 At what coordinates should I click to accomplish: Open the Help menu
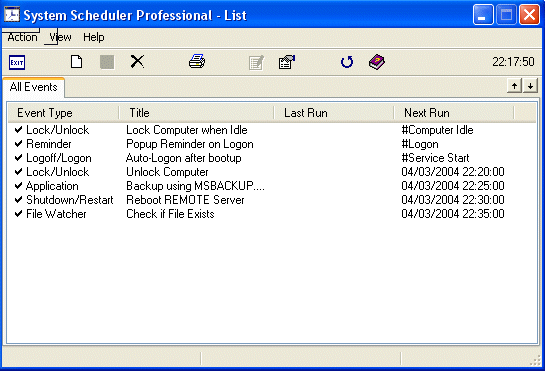(93, 37)
